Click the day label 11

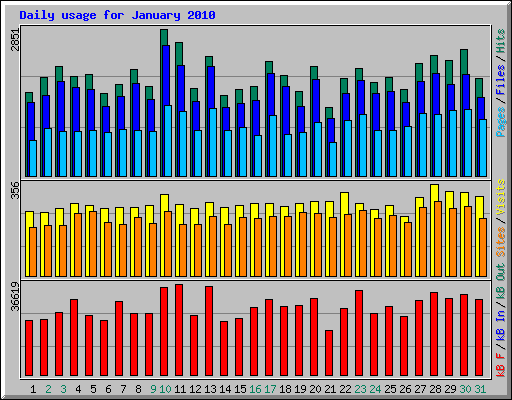pyautogui.click(x=180, y=389)
